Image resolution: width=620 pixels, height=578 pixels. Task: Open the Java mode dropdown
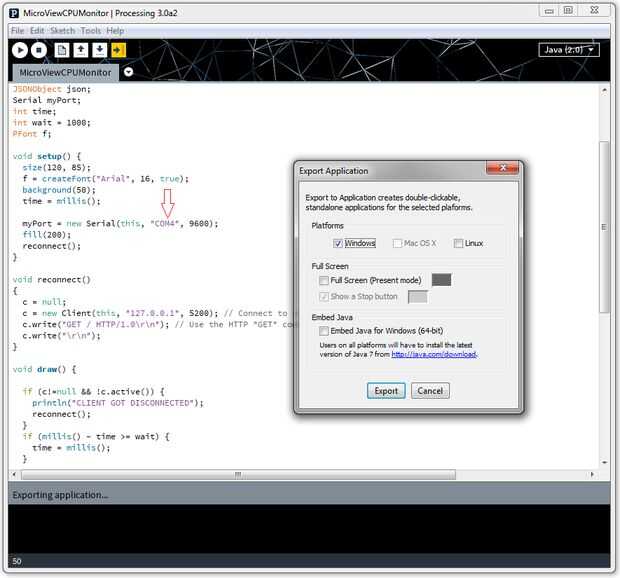569,50
